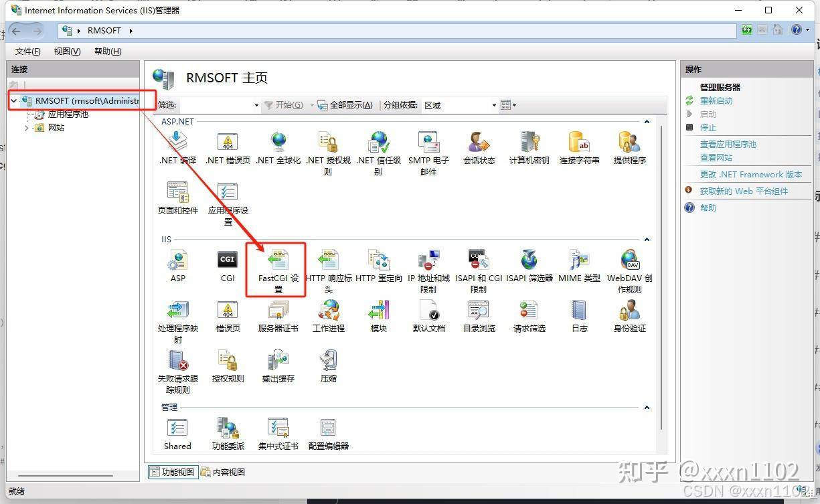This screenshot has height=504, width=820.
Task: Open 处理程序映射 feature
Action: click(x=177, y=321)
